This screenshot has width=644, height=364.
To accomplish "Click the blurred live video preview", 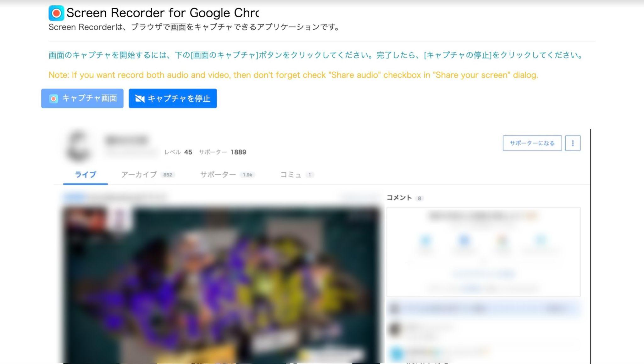I will pyautogui.click(x=222, y=285).
